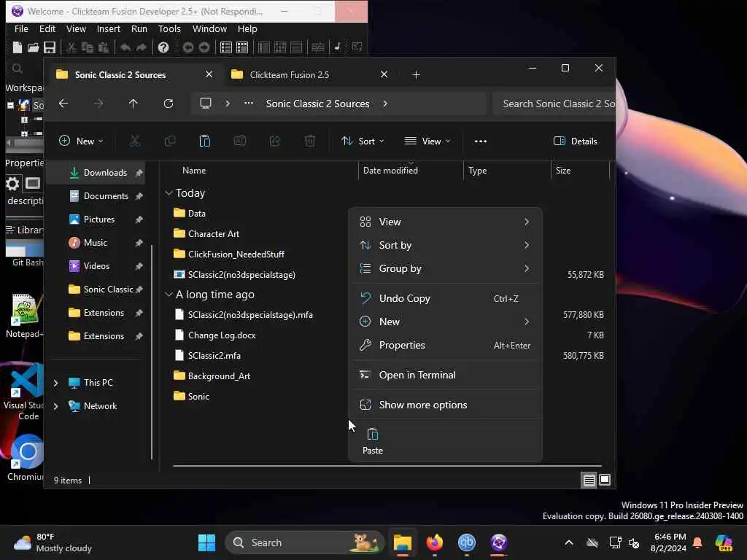Open qBittorrent from the taskbar
The width and height of the screenshot is (747, 560).
[x=466, y=542]
